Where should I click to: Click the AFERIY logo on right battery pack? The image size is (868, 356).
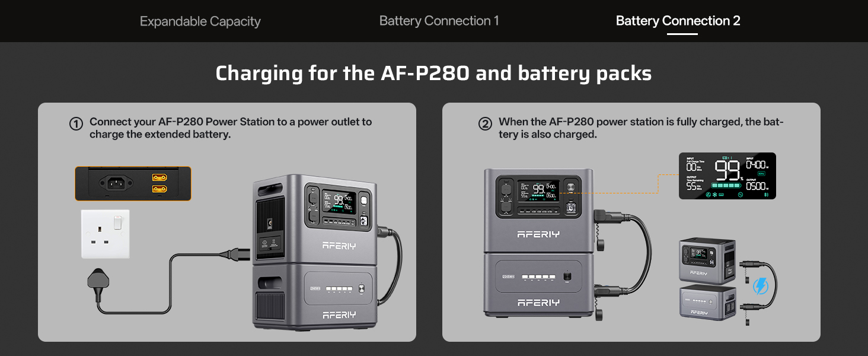538,303
